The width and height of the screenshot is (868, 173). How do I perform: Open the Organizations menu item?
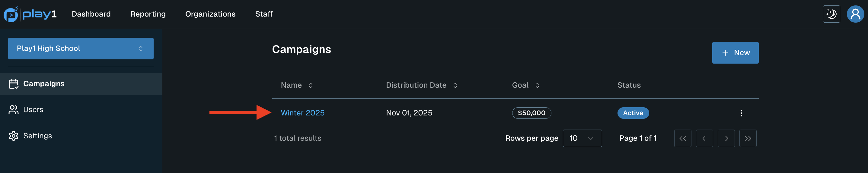coord(210,14)
